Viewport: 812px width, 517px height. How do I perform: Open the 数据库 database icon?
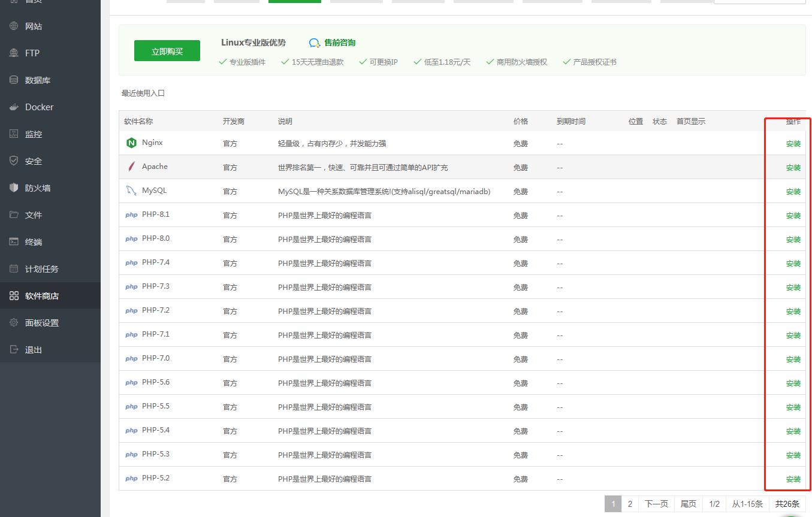(x=14, y=80)
